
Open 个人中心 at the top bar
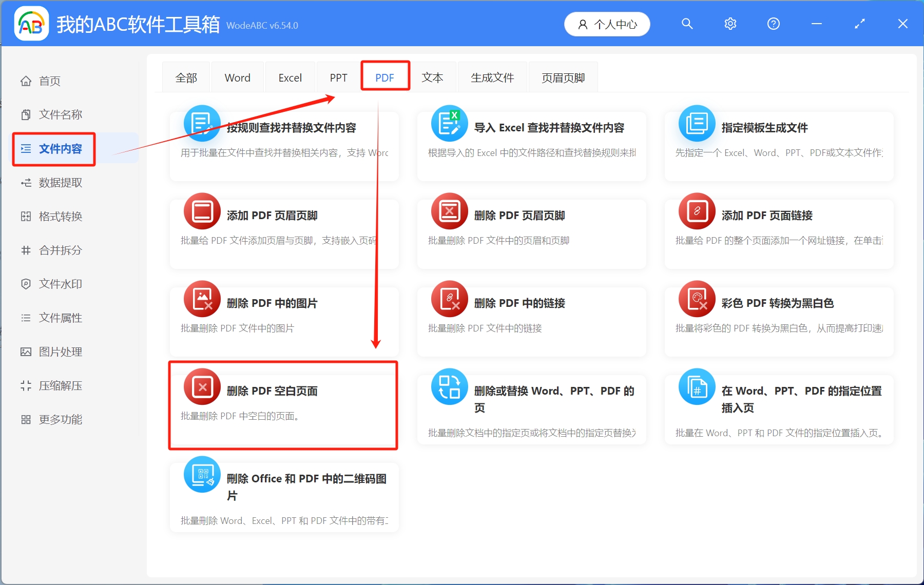607,24
